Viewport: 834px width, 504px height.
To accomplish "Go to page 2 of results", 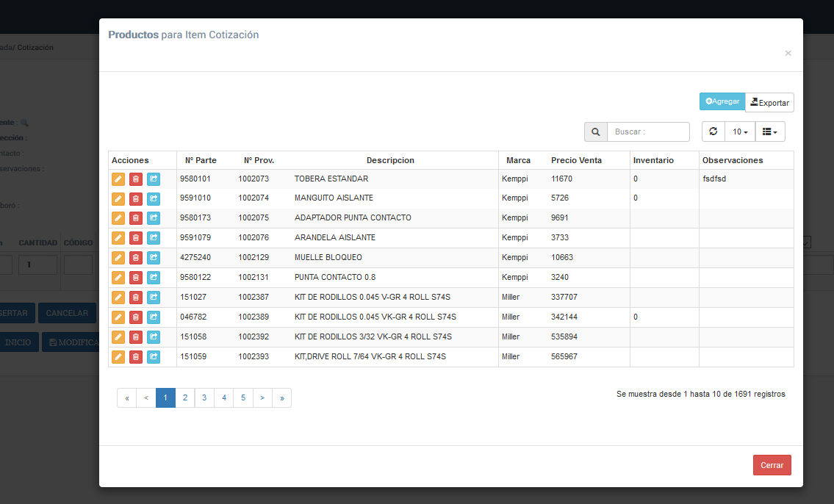I will (x=185, y=398).
